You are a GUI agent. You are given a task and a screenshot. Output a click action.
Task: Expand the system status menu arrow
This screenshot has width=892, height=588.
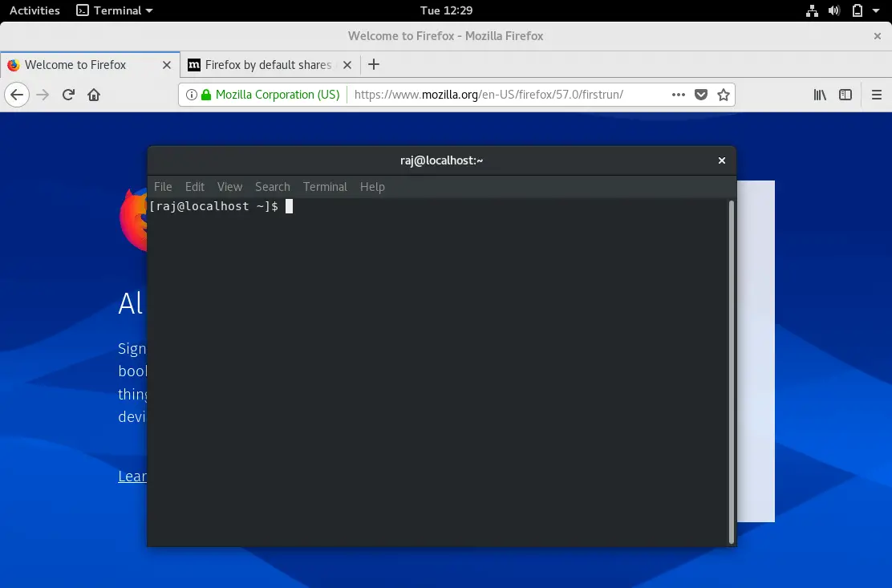876,10
